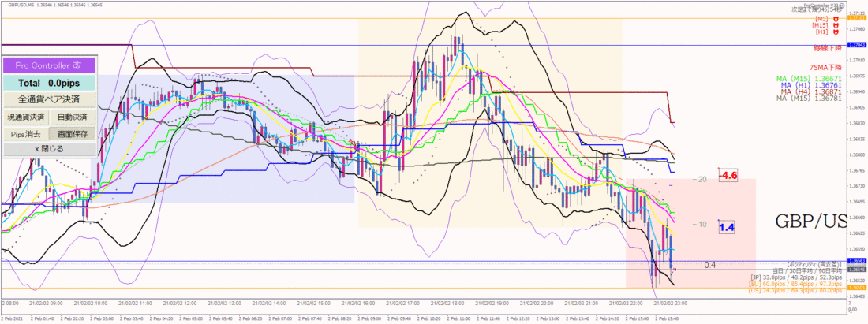
Task: Close all currency pairs with 全通貨ペア決済
Action: click(x=48, y=99)
